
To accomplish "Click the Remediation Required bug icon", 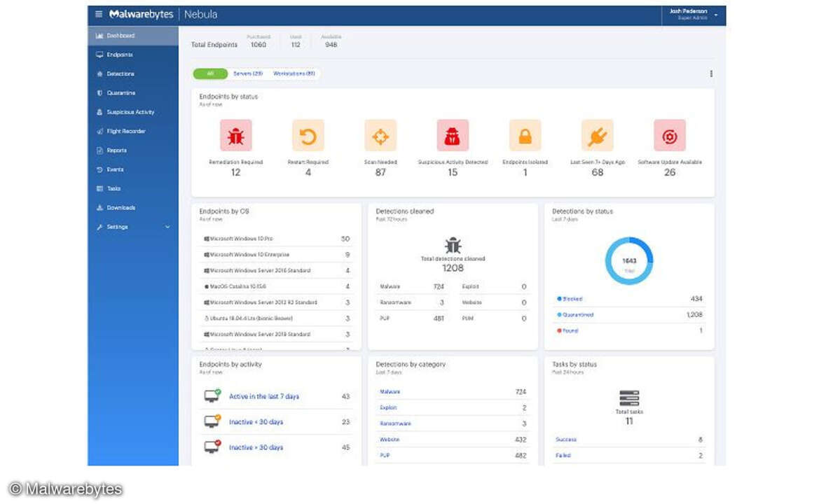I will coord(235,135).
